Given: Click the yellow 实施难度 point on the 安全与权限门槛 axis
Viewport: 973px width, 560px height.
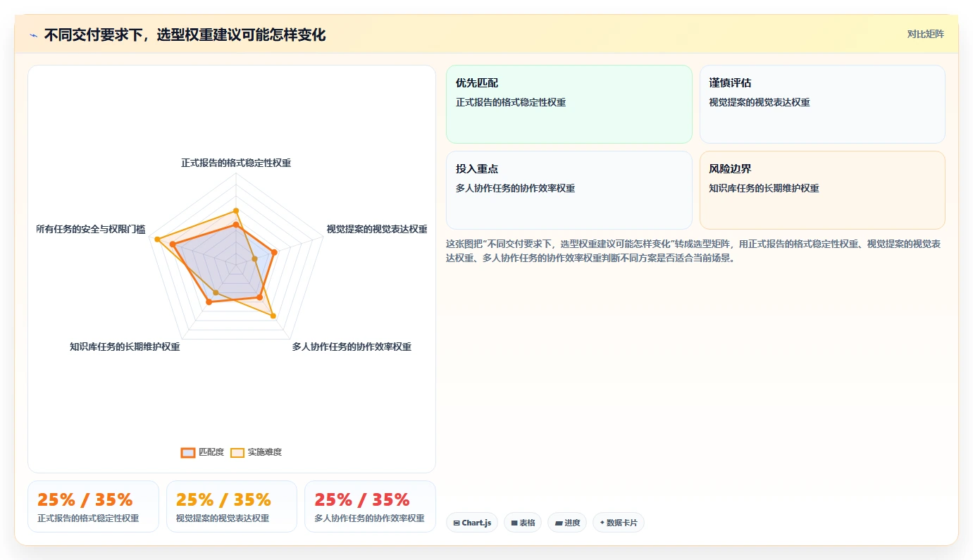Looking at the screenshot, I should tap(156, 239).
